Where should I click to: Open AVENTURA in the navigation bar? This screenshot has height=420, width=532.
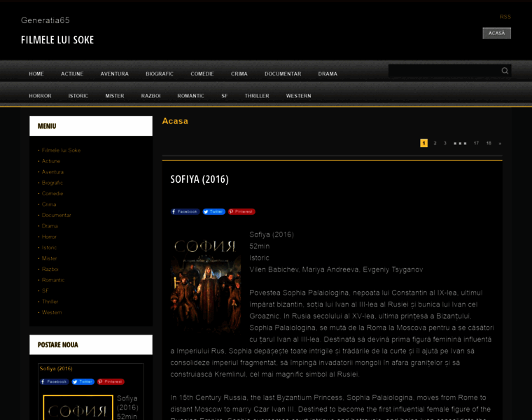coord(114,73)
